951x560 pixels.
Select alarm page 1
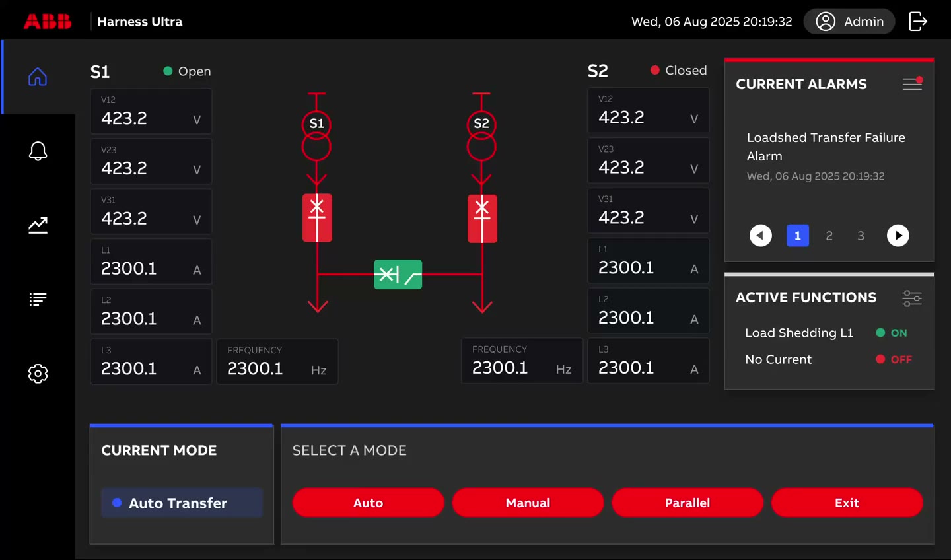[798, 236]
